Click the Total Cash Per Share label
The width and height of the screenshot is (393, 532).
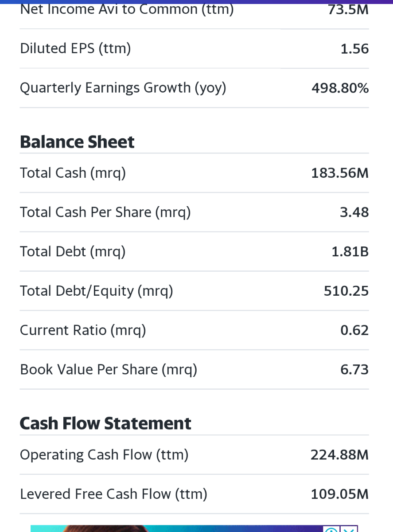(x=105, y=212)
